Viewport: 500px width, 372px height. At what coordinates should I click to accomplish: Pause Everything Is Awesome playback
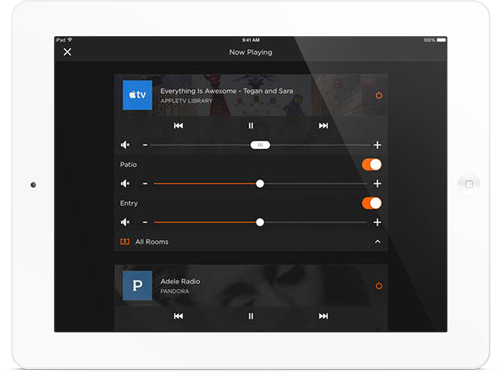pos(251,126)
